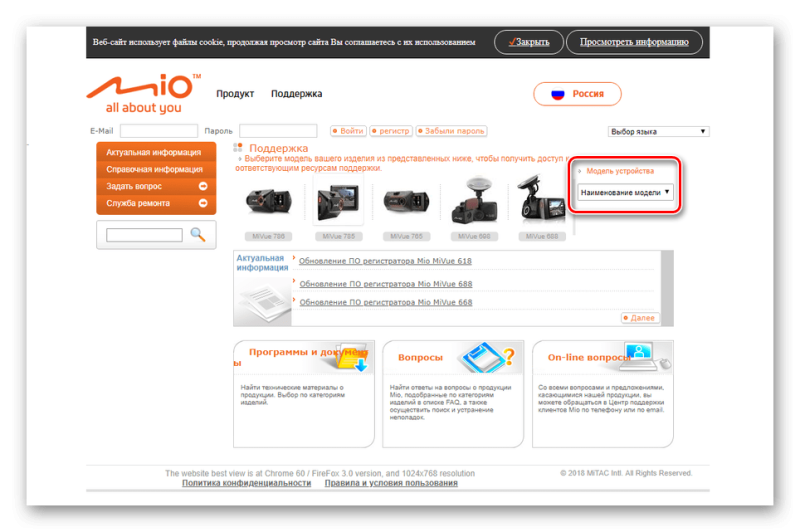Open the Выбор языка dropdown
This screenshot has width=800, height=532.
point(658,132)
